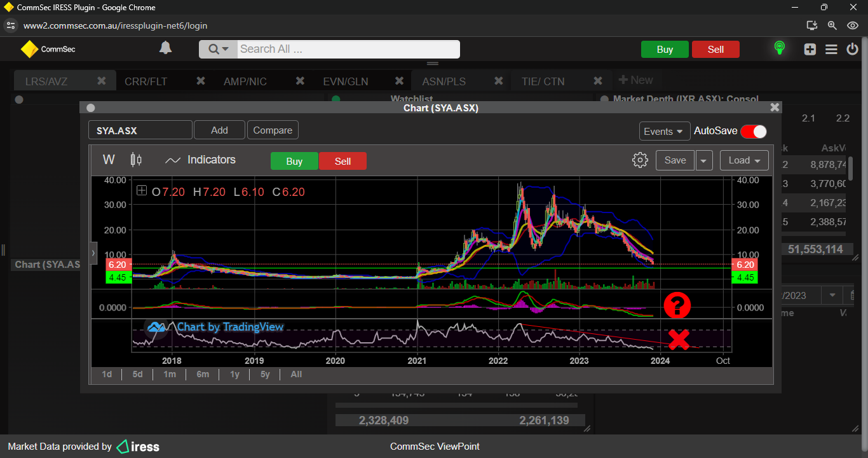Click the Search All input field
The image size is (868, 458).
348,49
